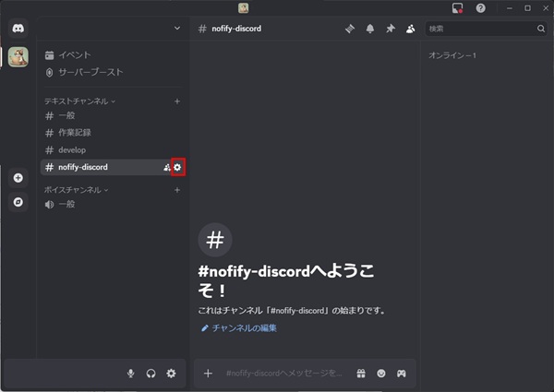Open help question mark icon
Viewport: 554px width, 392px height.
480,8
